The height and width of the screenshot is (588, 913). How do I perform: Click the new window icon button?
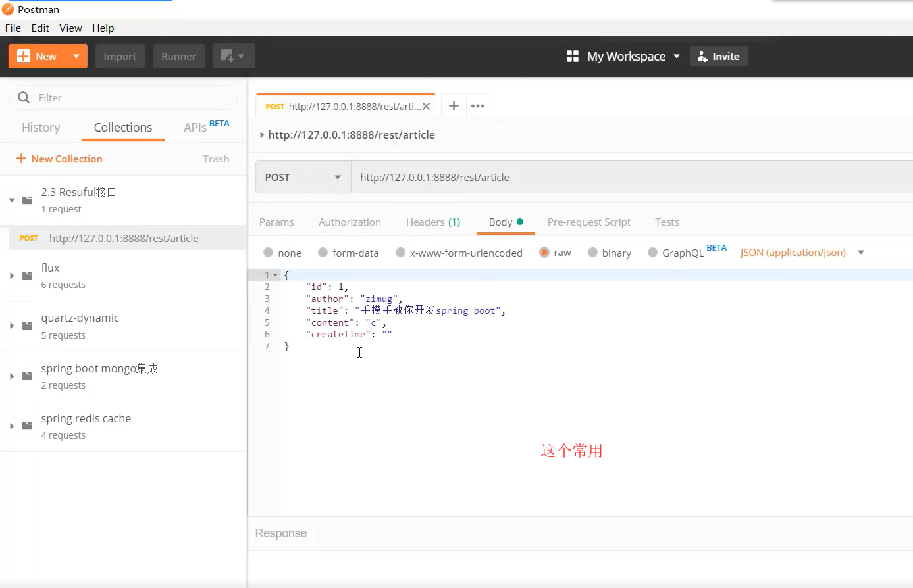pos(234,57)
